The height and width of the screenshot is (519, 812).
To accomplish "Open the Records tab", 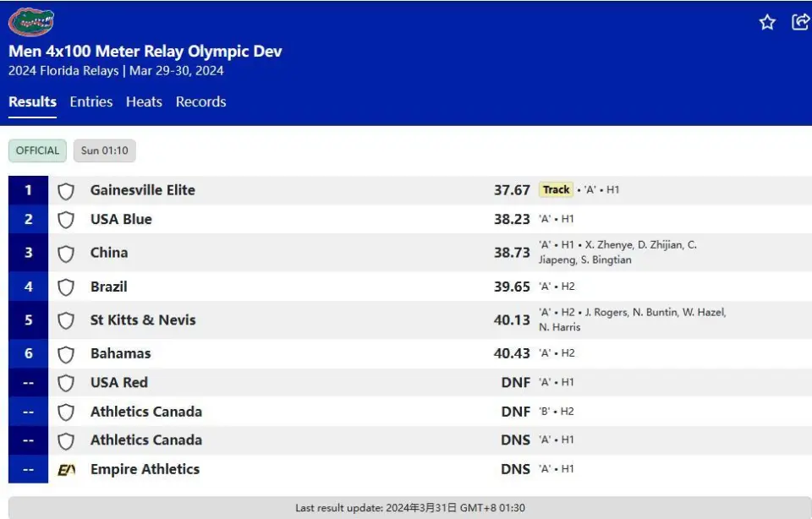I will point(201,102).
